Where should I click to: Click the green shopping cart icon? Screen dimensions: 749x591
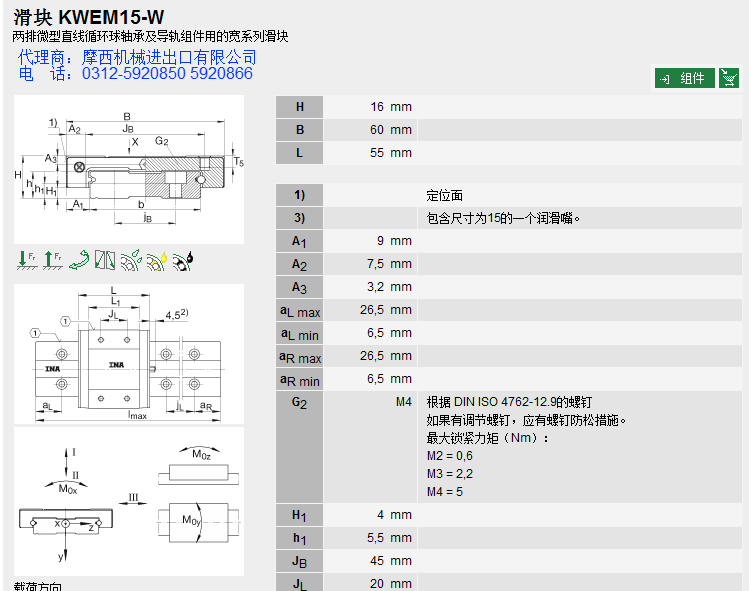coord(730,78)
